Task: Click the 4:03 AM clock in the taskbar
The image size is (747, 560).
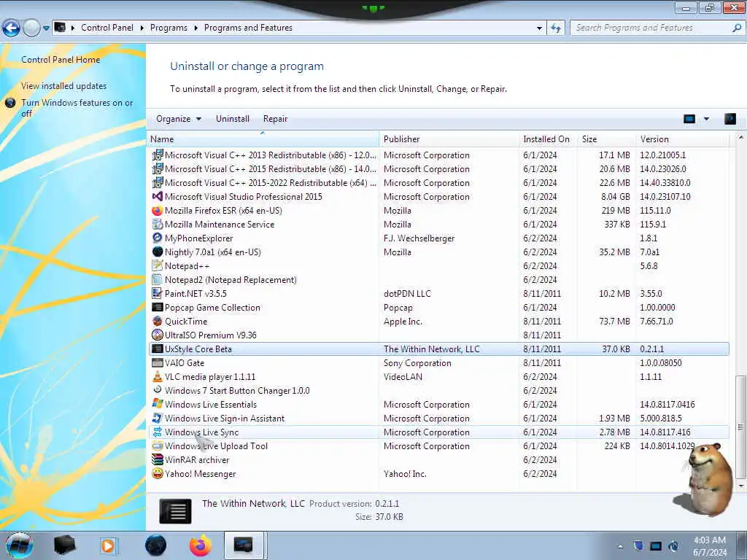Action: pos(709,540)
